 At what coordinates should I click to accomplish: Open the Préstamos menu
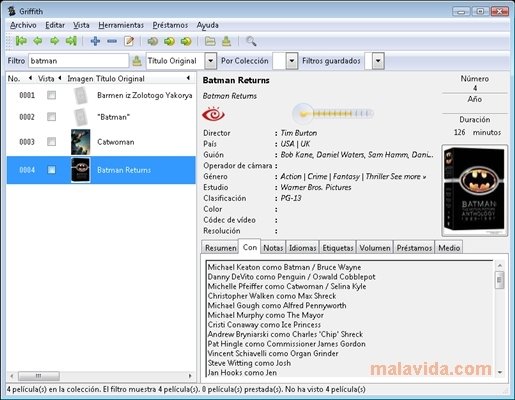(x=170, y=25)
